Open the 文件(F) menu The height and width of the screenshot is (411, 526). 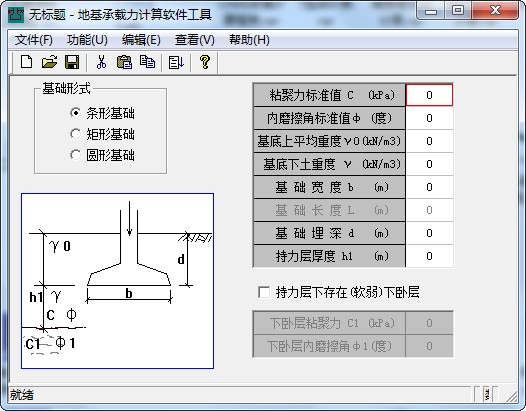pyautogui.click(x=34, y=40)
